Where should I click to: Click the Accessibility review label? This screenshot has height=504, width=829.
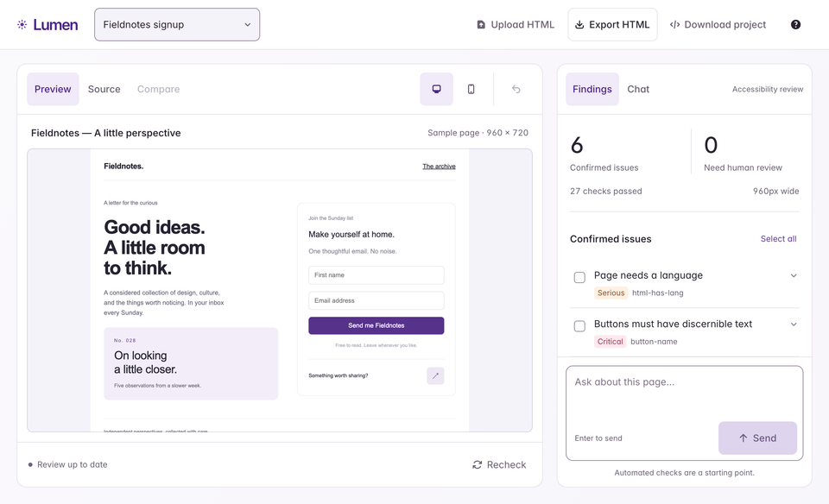[x=767, y=89]
